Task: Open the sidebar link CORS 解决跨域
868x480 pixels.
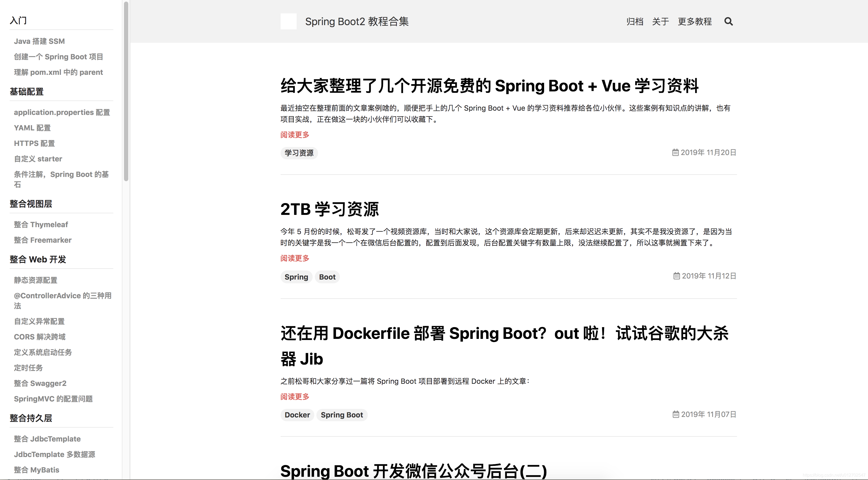Action: click(x=40, y=337)
